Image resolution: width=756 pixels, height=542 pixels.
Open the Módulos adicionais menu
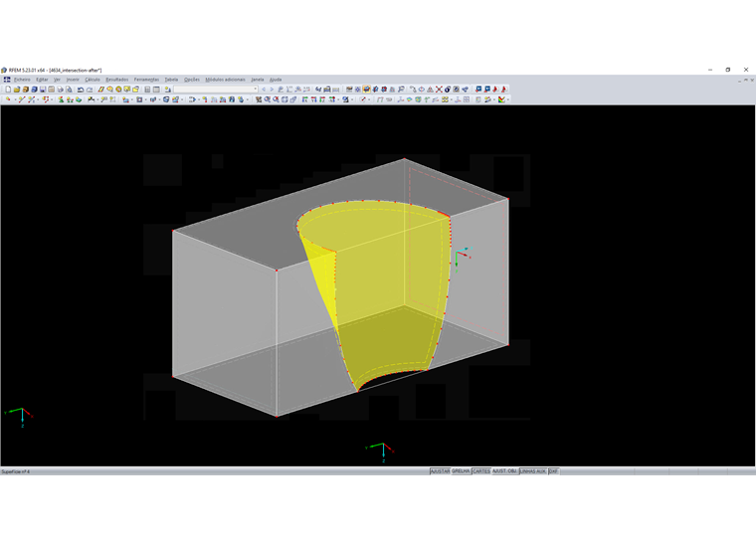(x=225, y=80)
